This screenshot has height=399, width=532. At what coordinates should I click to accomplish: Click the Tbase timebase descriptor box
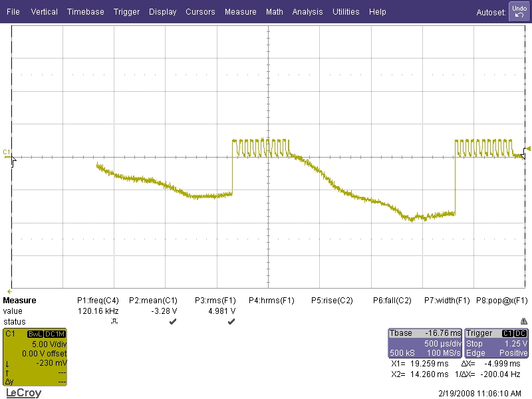pyautogui.click(x=424, y=343)
